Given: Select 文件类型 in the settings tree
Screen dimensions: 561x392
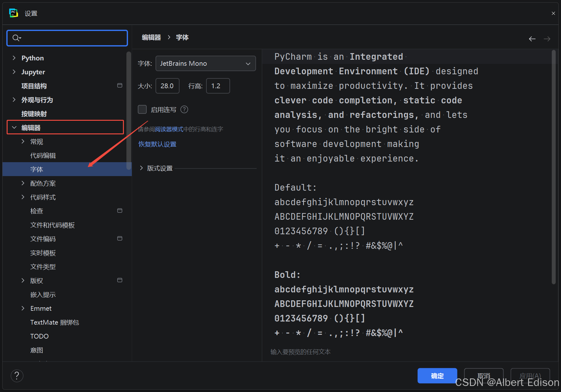Looking at the screenshot, I should (43, 267).
